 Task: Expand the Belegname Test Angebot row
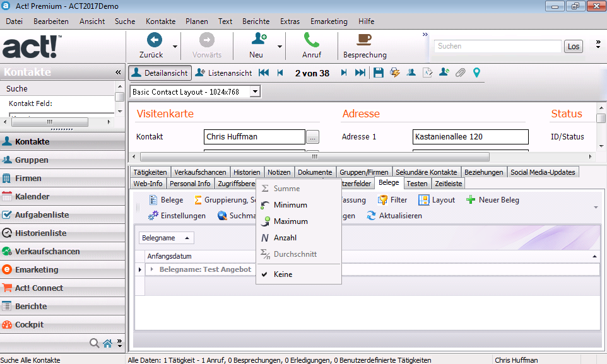point(151,269)
